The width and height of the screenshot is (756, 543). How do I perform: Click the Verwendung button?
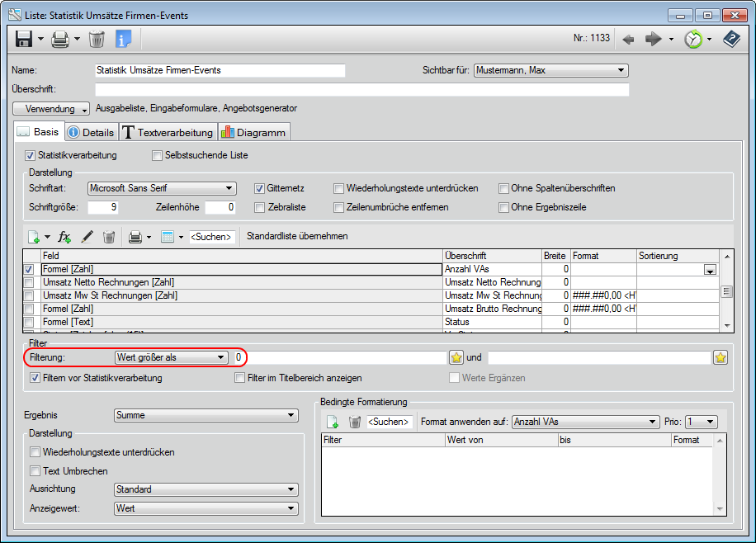tap(51, 108)
